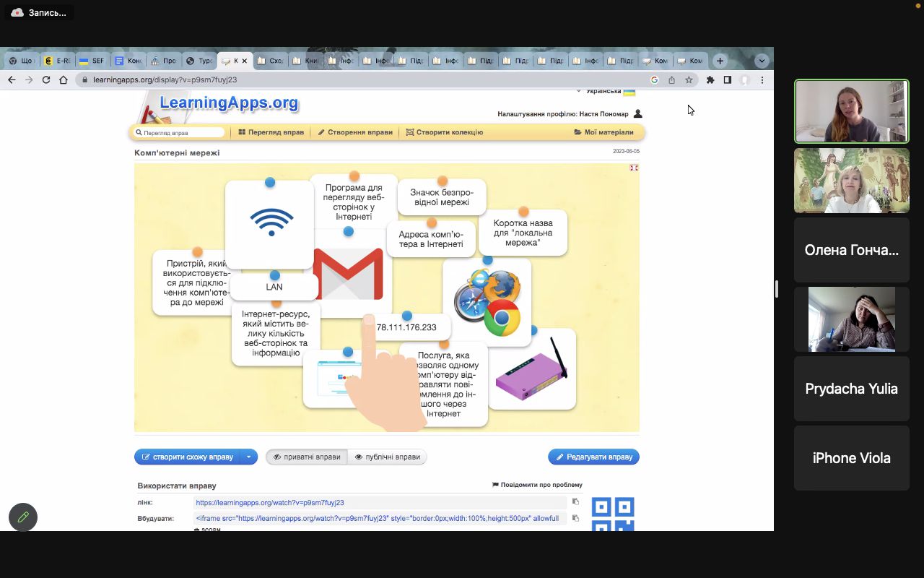Open the Chrome extensions puzzle icon
924x578 pixels.
click(x=710, y=80)
